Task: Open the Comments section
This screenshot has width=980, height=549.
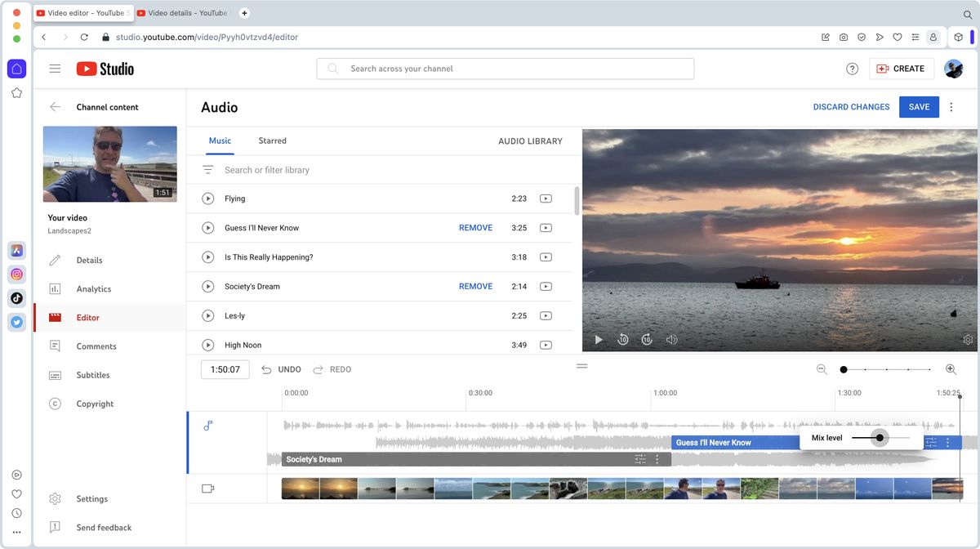Action: [x=95, y=346]
